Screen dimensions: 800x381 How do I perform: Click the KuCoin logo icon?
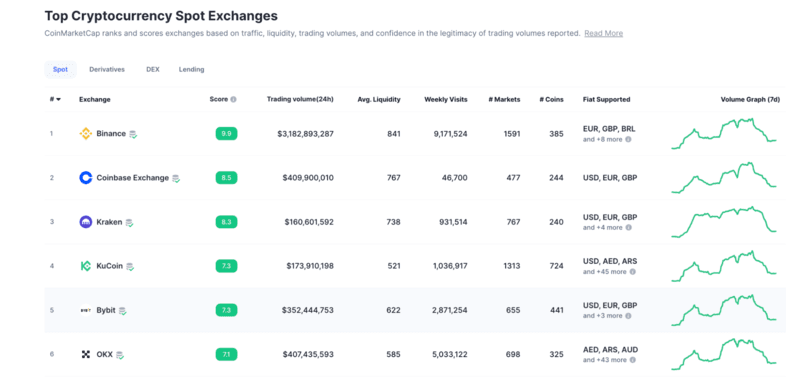point(85,266)
